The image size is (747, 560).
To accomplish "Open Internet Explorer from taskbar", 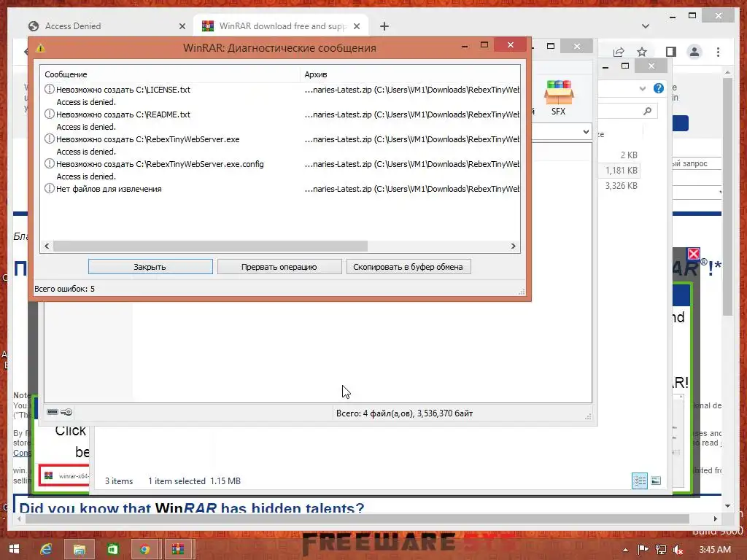I will 46,549.
